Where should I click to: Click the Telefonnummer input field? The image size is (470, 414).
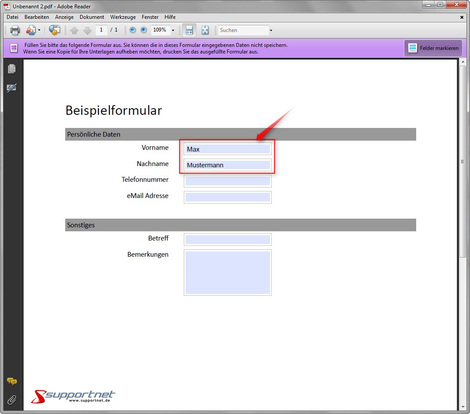[x=228, y=181]
